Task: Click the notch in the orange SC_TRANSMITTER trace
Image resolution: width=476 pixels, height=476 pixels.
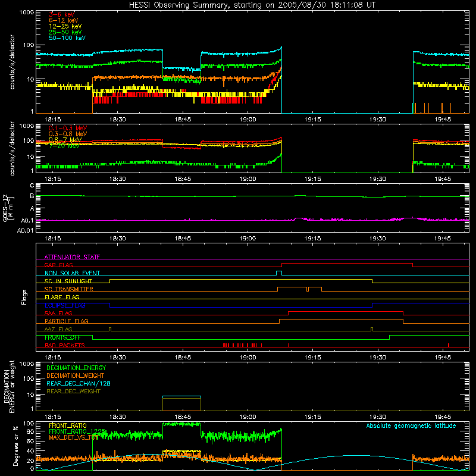Action: point(308,289)
